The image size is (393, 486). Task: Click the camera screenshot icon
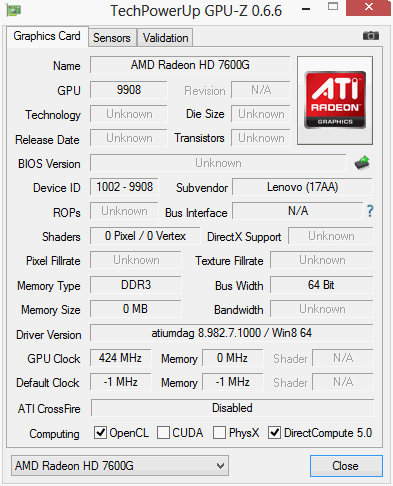(x=371, y=35)
